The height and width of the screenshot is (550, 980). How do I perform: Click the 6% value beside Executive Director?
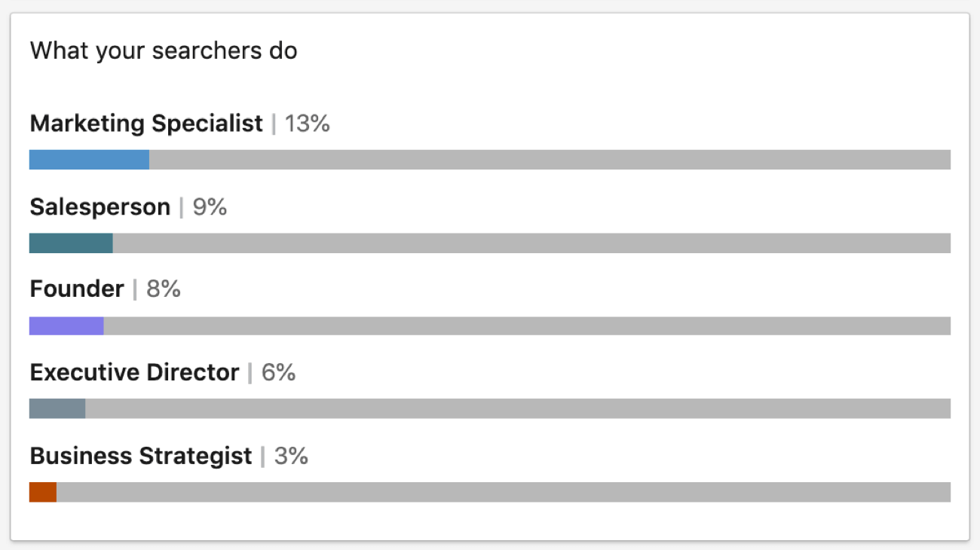pyautogui.click(x=278, y=372)
